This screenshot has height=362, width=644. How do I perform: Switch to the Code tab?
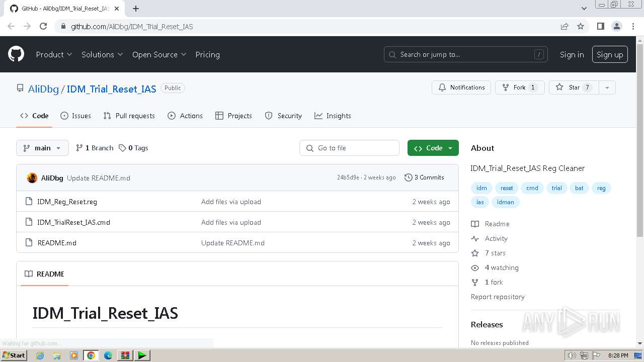point(34,116)
